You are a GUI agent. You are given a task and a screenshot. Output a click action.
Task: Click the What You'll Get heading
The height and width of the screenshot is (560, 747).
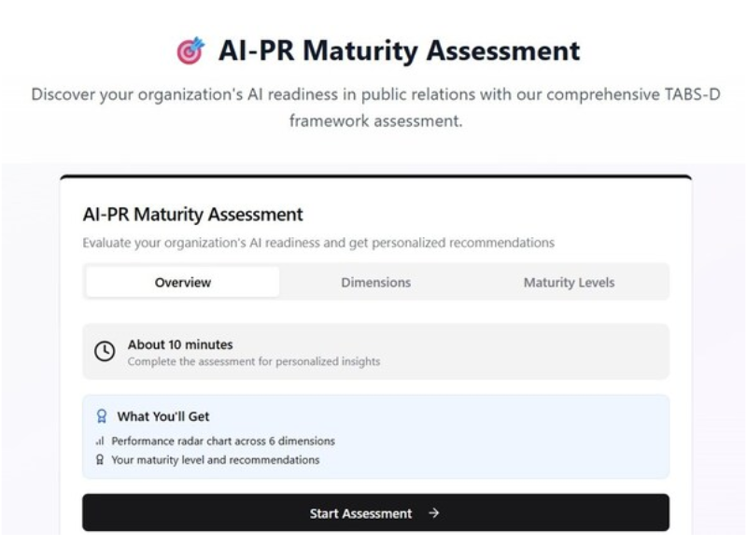[162, 416]
